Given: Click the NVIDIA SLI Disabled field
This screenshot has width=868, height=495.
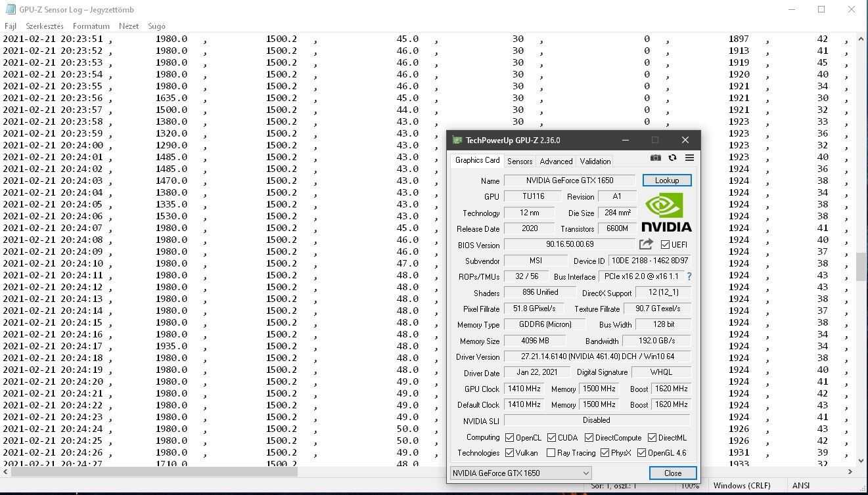Looking at the screenshot, I should [x=597, y=420].
